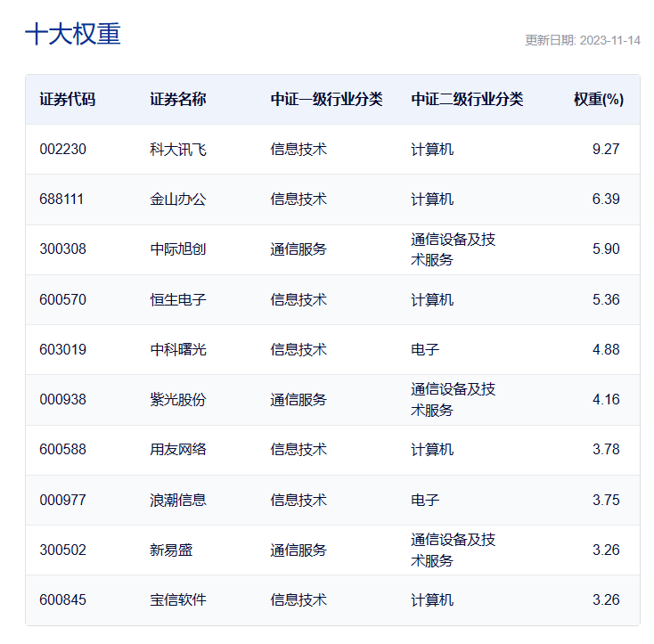Screen dimensions: 654x644
Task: Select security code 300502
Action: [x=63, y=550]
